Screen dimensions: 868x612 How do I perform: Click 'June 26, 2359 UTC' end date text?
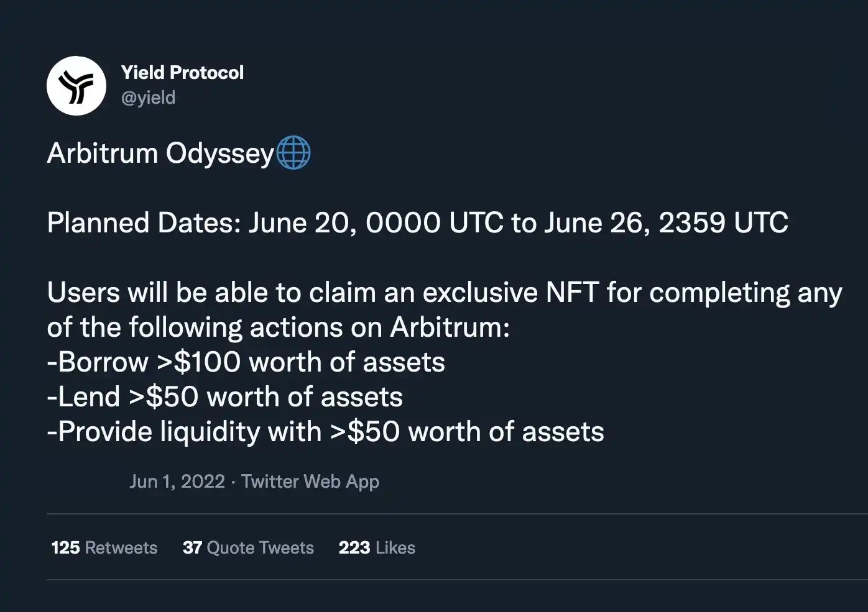pos(667,222)
